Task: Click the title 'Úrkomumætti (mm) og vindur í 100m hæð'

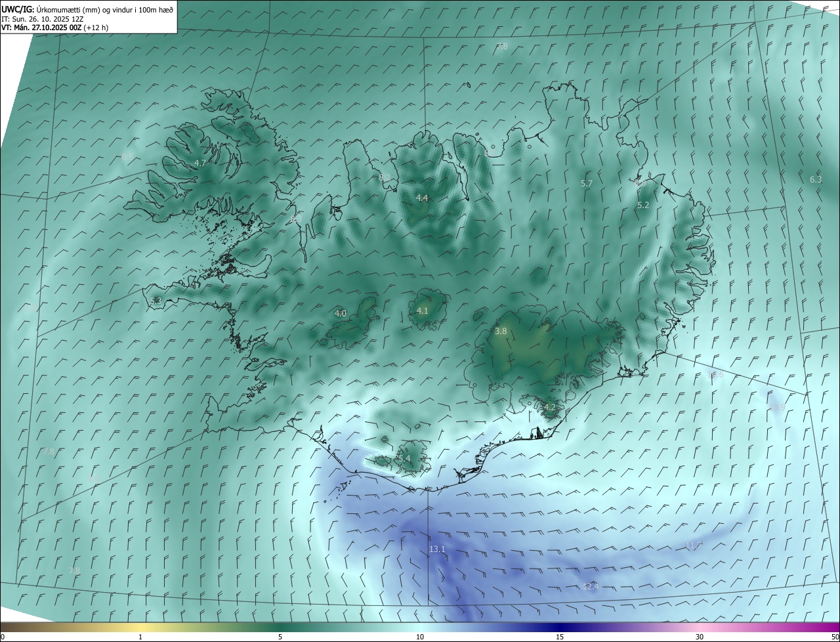Action: point(104,9)
